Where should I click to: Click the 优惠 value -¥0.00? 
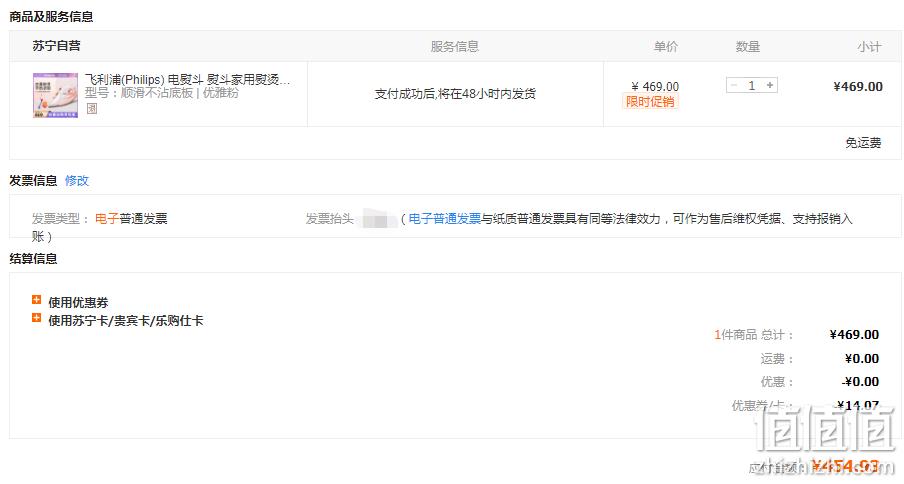(860, 381)
